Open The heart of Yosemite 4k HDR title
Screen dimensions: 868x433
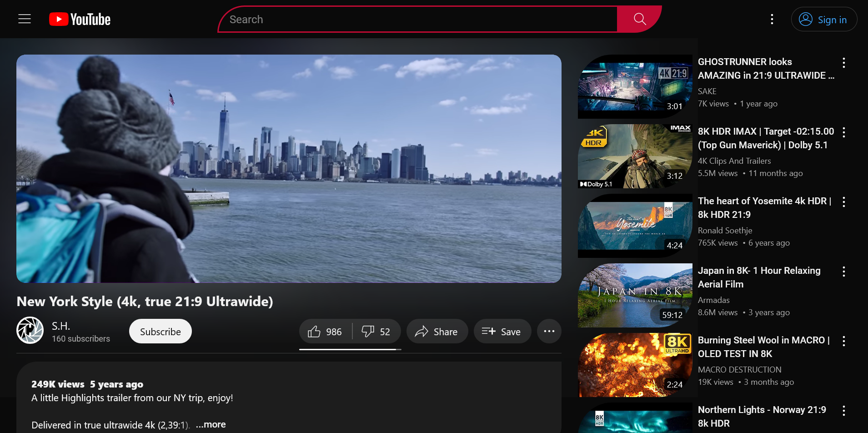coord(765,208)
